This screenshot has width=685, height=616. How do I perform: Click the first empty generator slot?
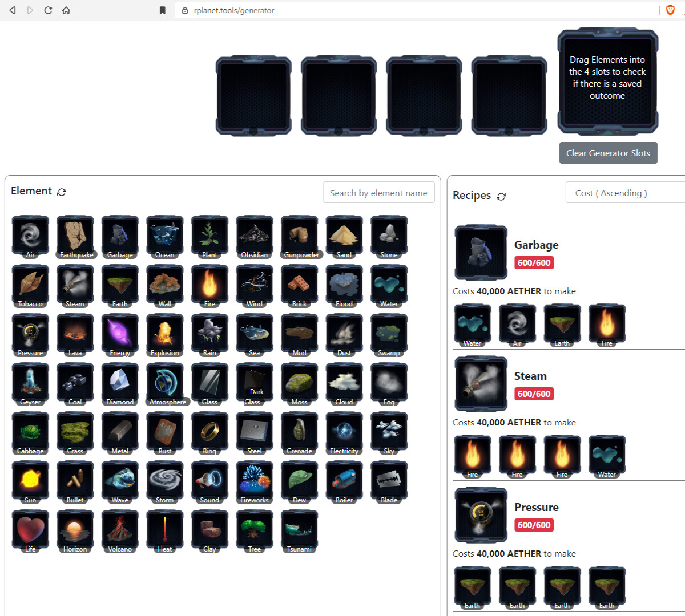coord(253,96)
